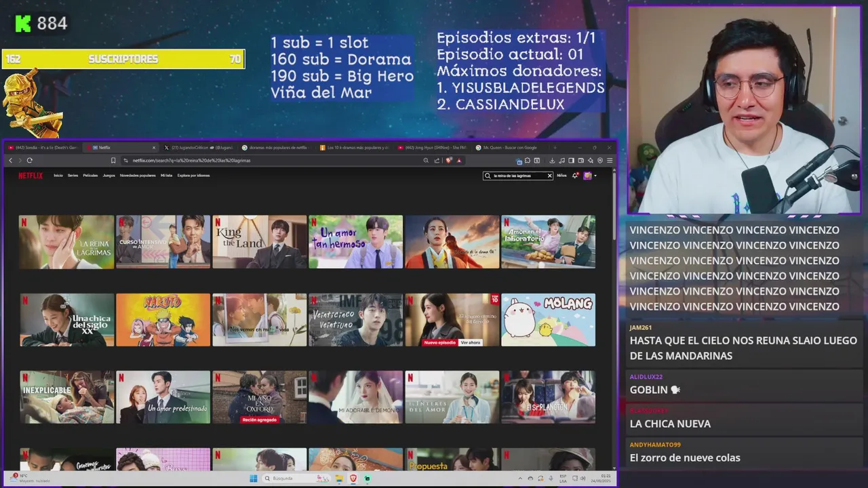868x488 pixels.
Task: Close the Netflix browser tab
Action: [154, 147]
